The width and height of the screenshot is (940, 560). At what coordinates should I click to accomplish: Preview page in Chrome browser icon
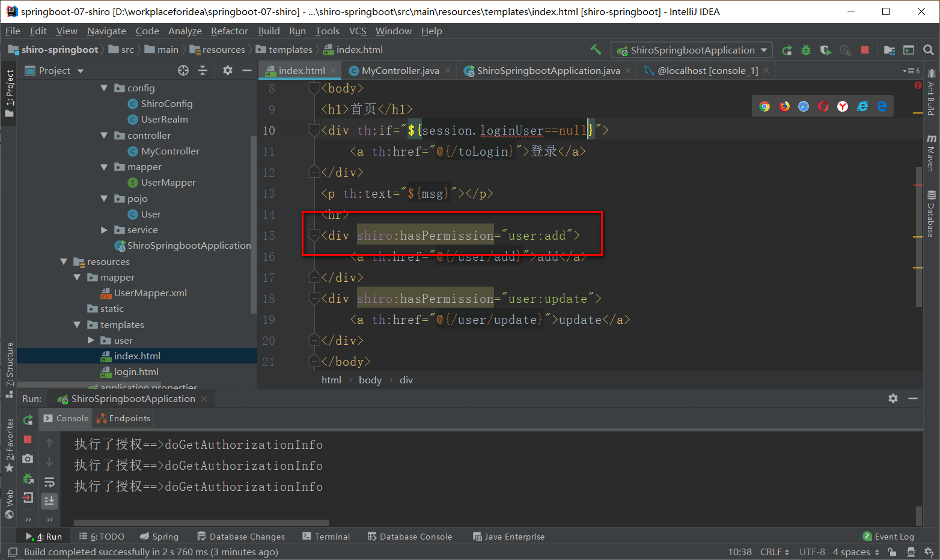(765, 106)
